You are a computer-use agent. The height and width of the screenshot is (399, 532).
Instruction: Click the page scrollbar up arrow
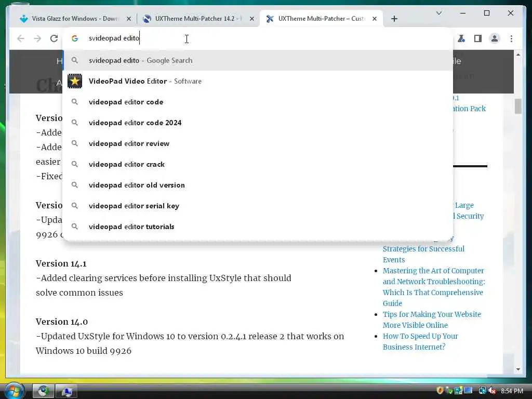tap(518, 55)
